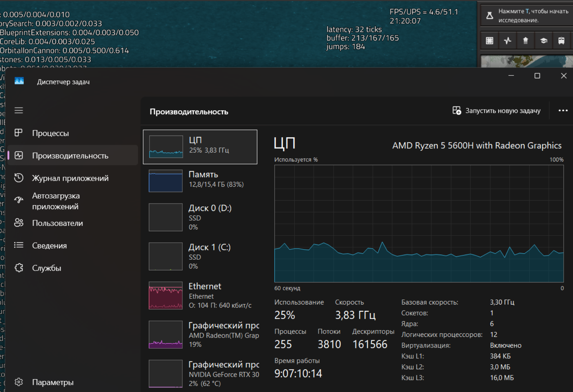
Task: Select AMD Radeon graphics processor item
Action: (x=200, y=335)
